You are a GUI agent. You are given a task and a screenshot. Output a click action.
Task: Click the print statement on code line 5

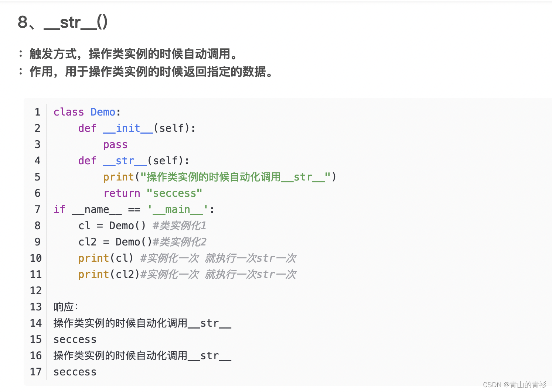point(220,177)
